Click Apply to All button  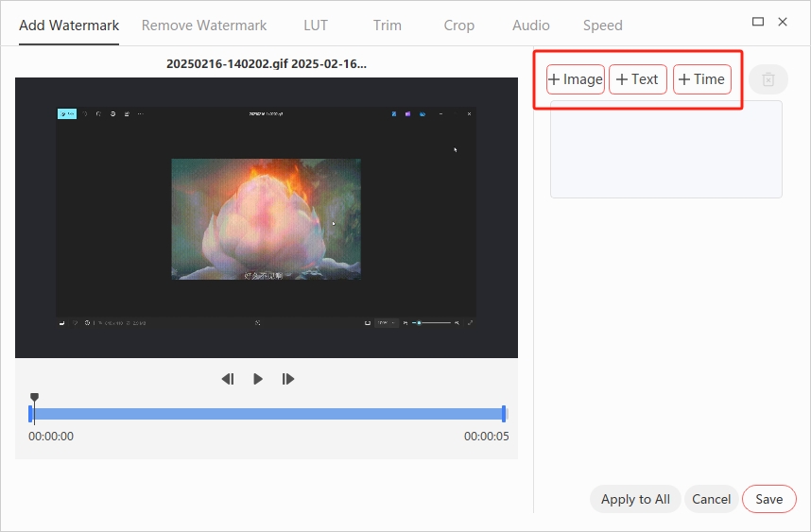[635, 499]
